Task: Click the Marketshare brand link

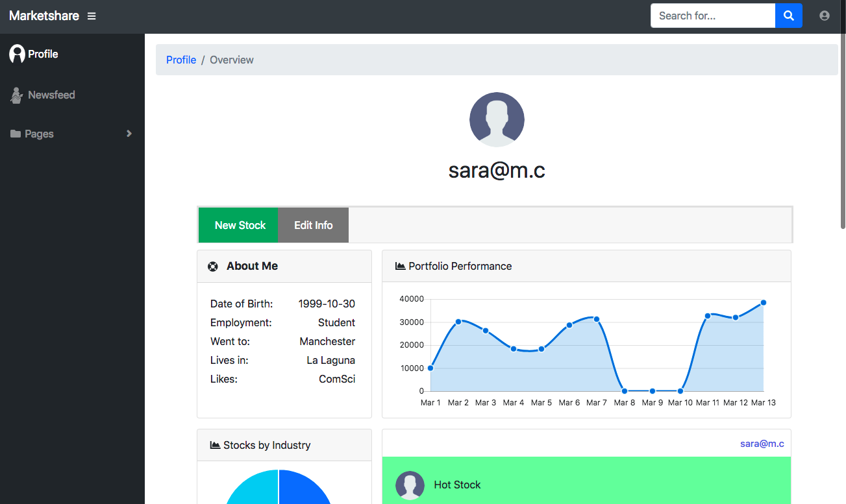Action: tap(44, 16)
